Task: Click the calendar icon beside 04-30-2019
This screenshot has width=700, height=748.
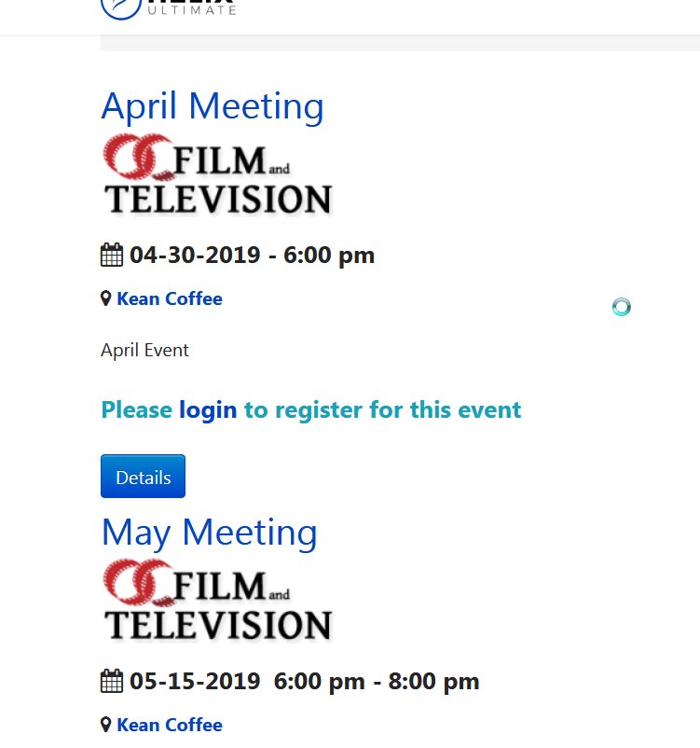Action: click(112, 255)
